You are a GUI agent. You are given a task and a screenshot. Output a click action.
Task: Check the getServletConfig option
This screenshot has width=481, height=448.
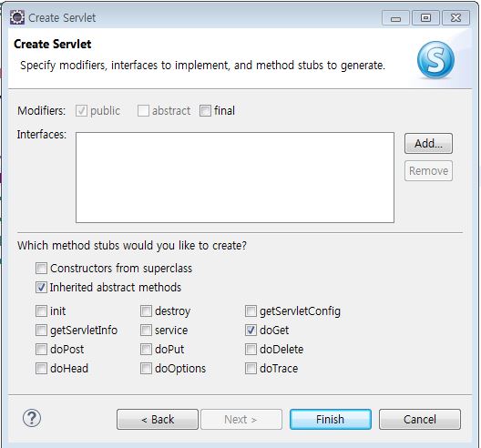pos(251,311)
